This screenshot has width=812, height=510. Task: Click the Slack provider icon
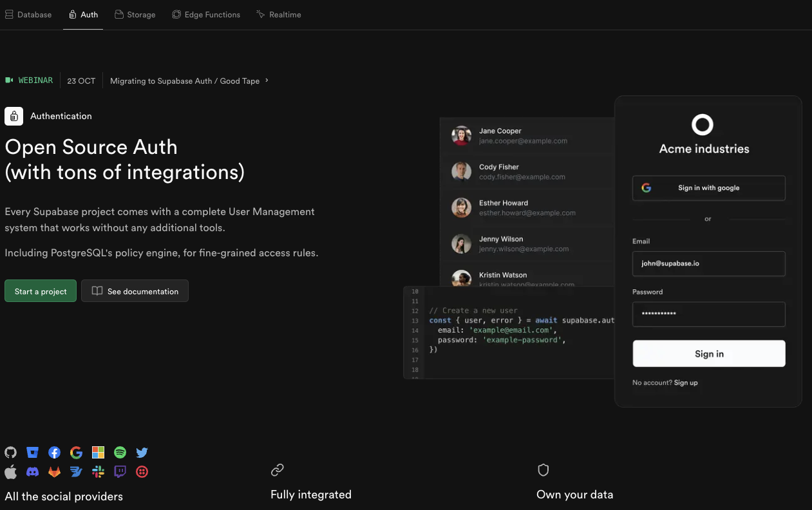[x=98, y=472]
